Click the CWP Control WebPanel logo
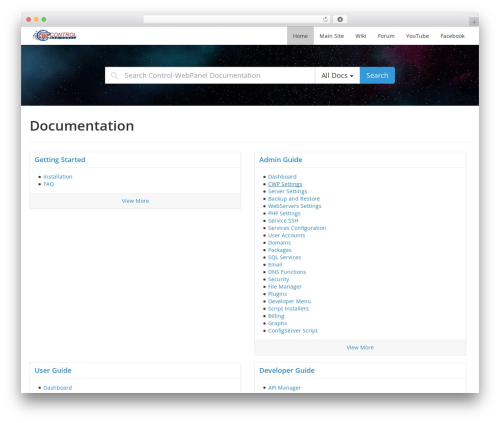Screen dimensions: 500x423 coord(55,35)
